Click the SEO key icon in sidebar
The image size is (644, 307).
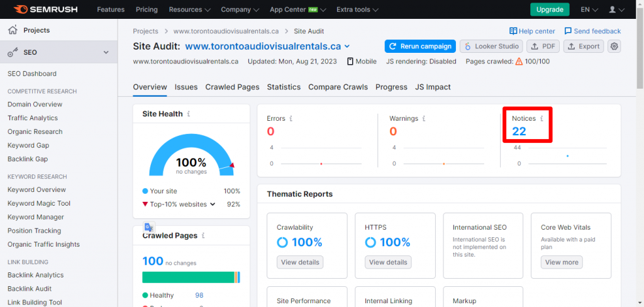[x=13, y=52]
